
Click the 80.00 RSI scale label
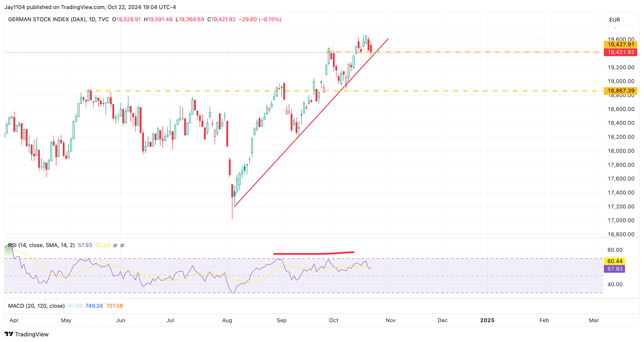click(x=615, y=250)
